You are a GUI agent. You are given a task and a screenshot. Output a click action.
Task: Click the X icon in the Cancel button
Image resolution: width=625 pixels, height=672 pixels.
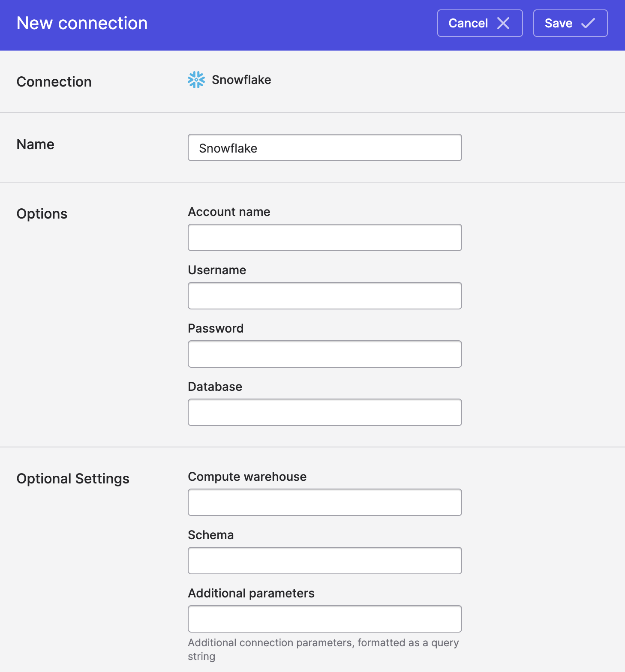[503, 23]
